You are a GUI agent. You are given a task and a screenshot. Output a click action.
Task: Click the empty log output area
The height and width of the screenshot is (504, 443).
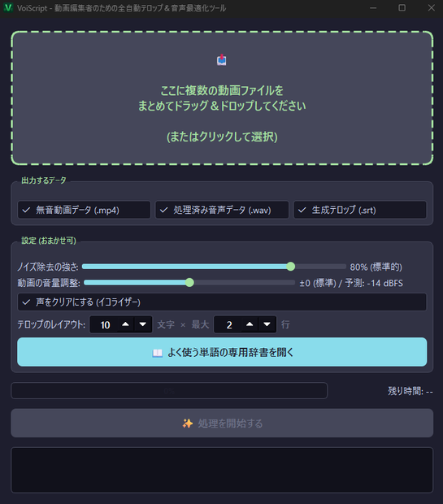coord(222,470)
